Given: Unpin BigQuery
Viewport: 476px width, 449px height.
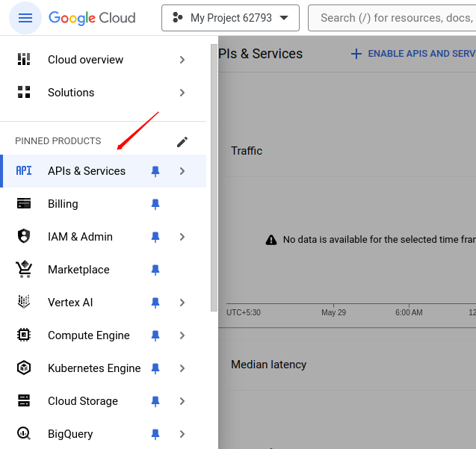Looking at the screenshot, I should click(155, 434).
